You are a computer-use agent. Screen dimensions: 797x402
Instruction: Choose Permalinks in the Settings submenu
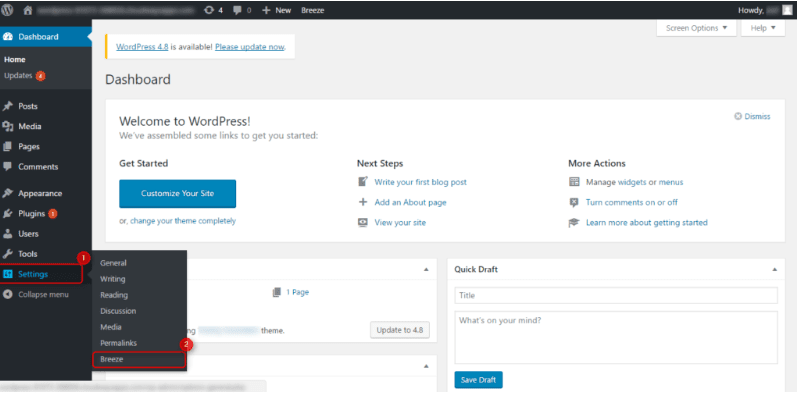tap(118, 343)
